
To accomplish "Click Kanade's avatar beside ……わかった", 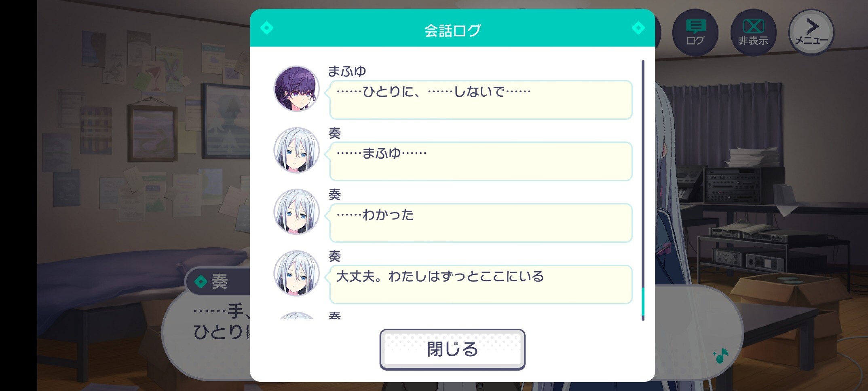I will click(297, 212).
